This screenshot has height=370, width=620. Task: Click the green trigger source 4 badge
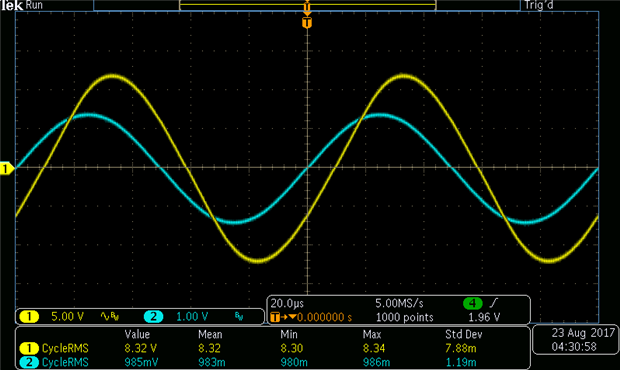click(473, 303)
